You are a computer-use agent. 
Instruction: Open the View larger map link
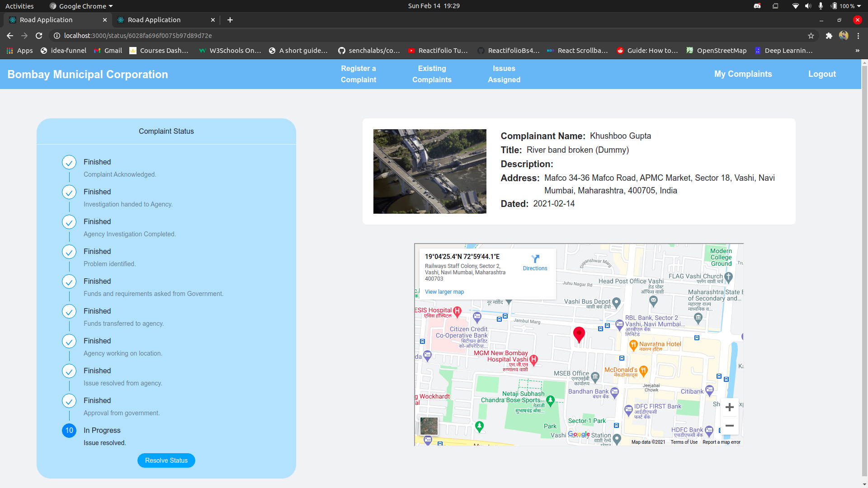click(x=444, y=292)
